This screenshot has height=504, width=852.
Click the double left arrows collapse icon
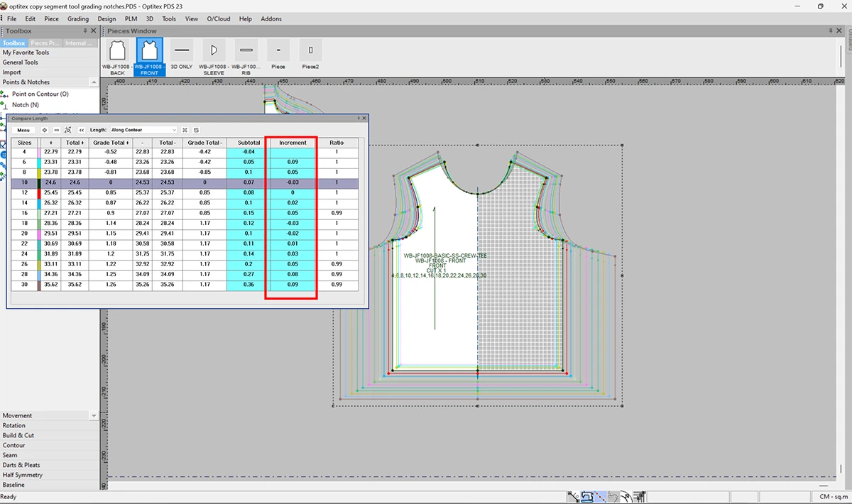[82, 130]
